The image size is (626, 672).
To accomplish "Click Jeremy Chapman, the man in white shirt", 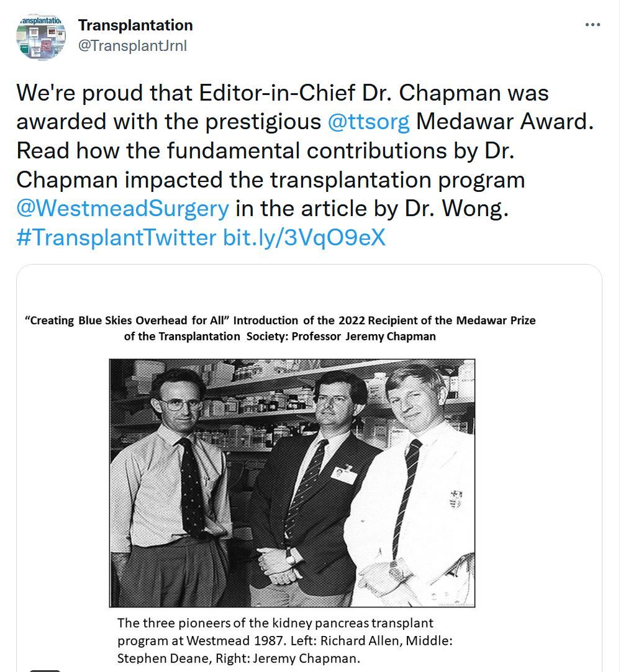I will pyautogui.click(x=414, y=484).
